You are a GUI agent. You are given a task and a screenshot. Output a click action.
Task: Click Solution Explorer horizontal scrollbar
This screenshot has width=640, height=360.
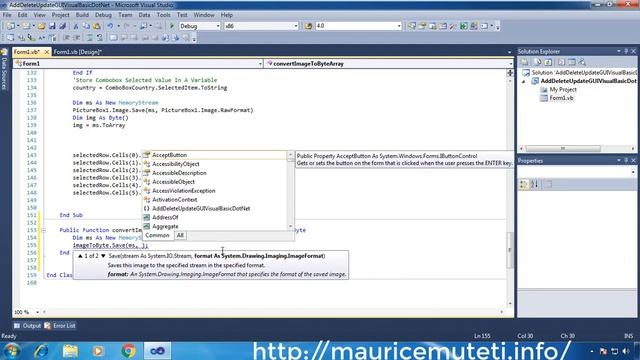point(563,149)
